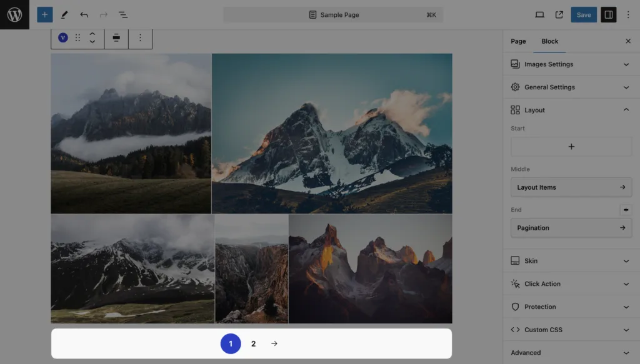The width and height of the screenshot is (640, 364).
Task: Click the Custom CSS code icon
Action: tap(515, 330)
